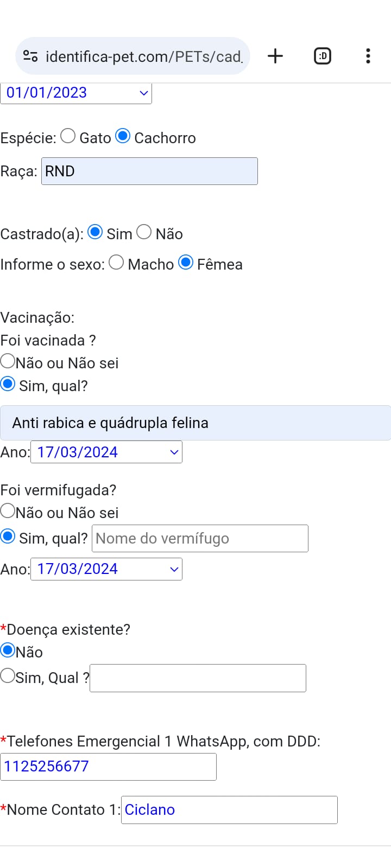Open the tab switcher icon
This screenshot has width=391, height=868.
pyautogui.click(x=323, y=56)
